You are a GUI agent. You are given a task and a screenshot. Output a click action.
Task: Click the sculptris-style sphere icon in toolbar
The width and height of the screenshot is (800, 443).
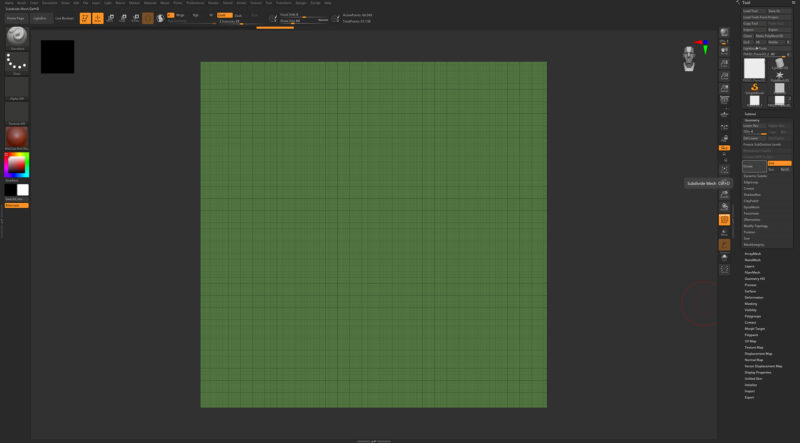pyautogui.click(x=160, y=18)
